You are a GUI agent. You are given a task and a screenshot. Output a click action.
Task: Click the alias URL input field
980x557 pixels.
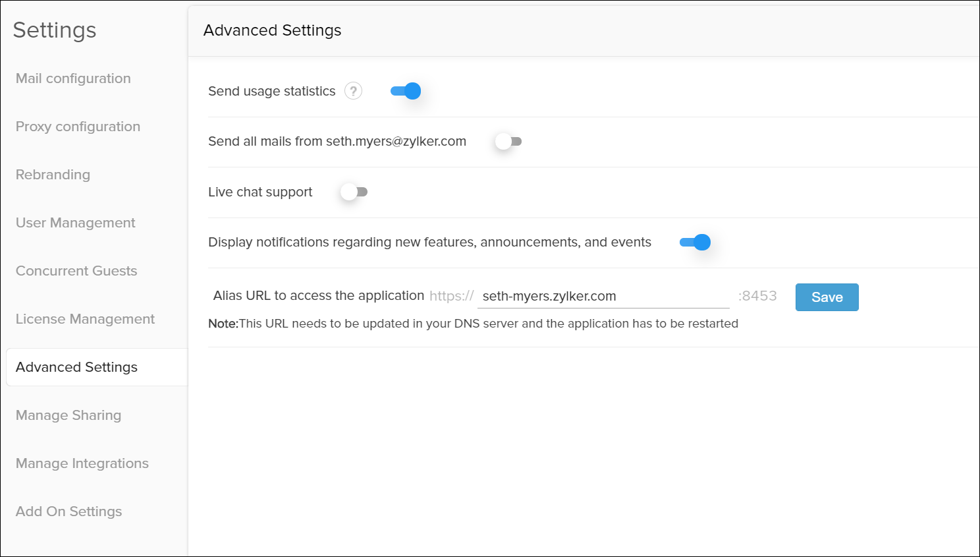tap(603, 296)
